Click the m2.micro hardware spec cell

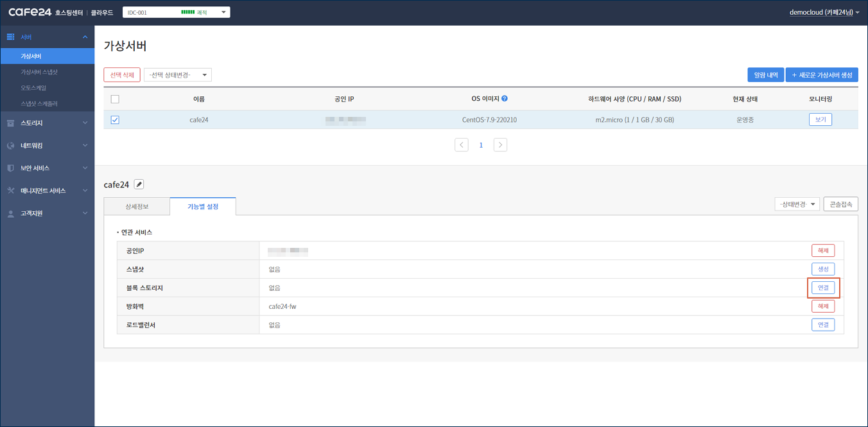[634, 119]
